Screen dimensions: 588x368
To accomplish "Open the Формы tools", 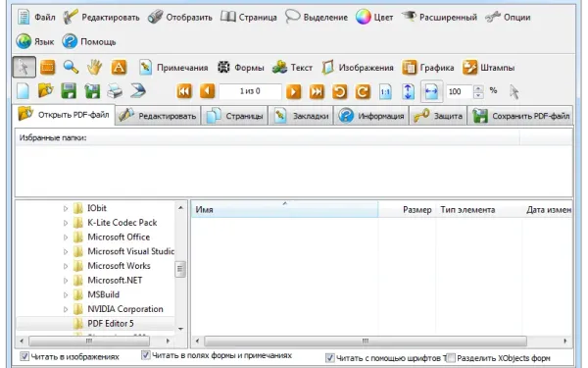I will point(241,68).
